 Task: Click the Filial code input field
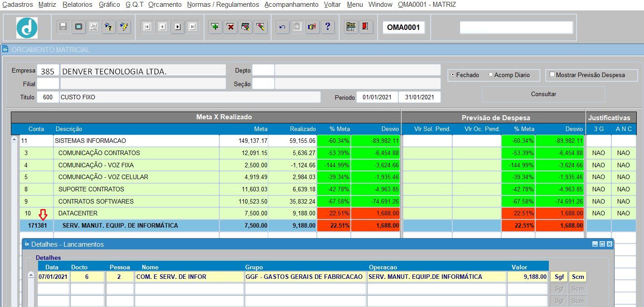48,84
